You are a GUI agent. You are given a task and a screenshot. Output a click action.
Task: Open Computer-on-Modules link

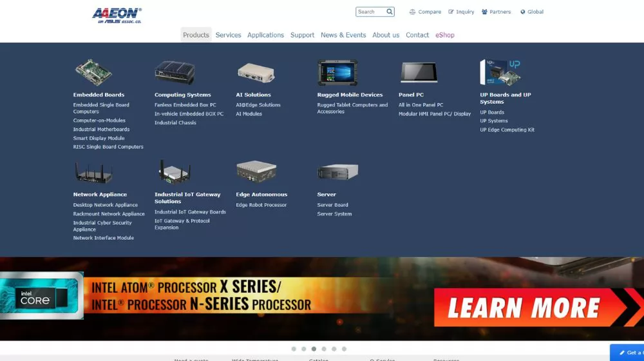point(99,121)
